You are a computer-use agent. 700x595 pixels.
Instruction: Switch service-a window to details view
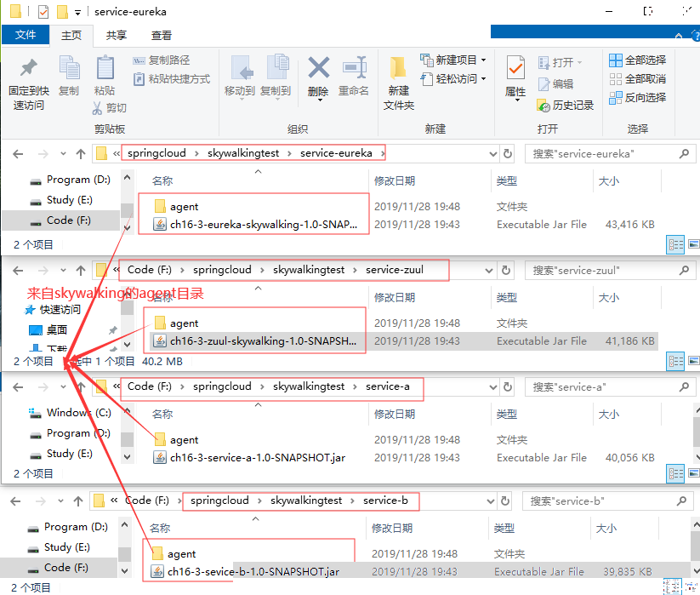[675, 473]
